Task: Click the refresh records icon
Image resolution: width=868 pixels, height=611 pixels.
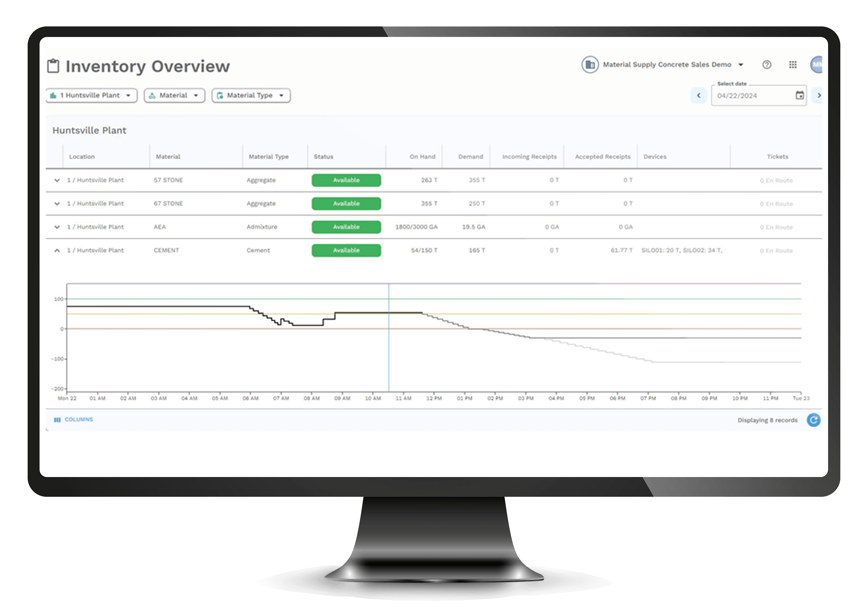Action: pos(814,420)
